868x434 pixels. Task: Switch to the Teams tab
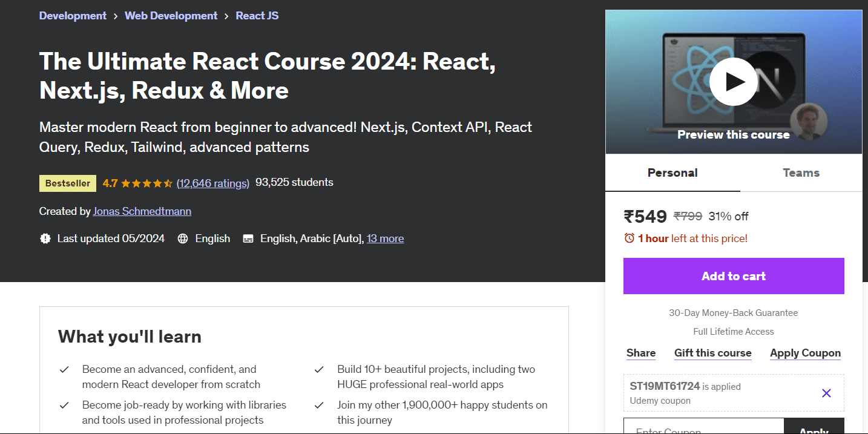(x=801, y=173)
